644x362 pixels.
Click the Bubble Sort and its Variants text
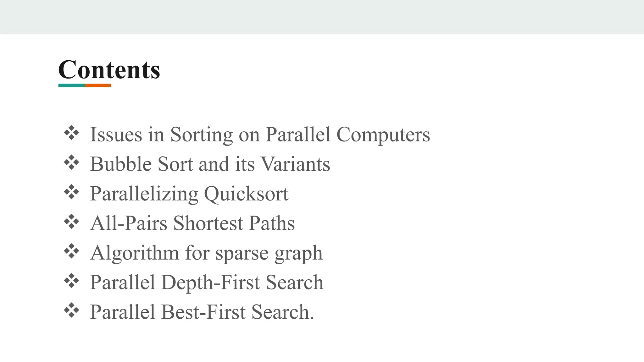pyautogui.click(x=210, y=164)
